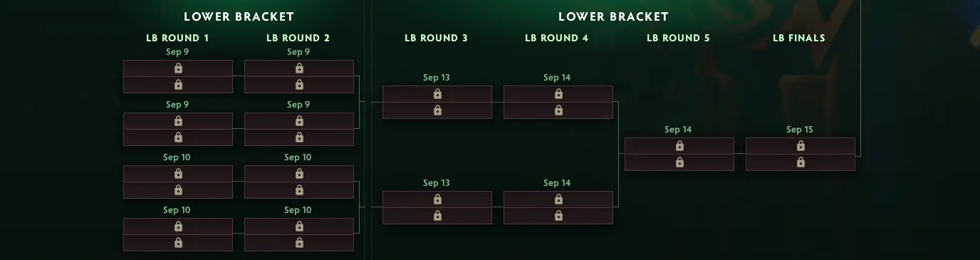Click top lock of first LB Round 2 match

click(x=299, y=68)
